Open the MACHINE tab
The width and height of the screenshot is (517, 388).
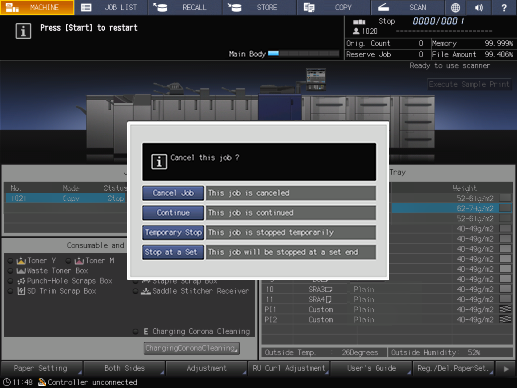pyautogui.click(x=37, y=7)
